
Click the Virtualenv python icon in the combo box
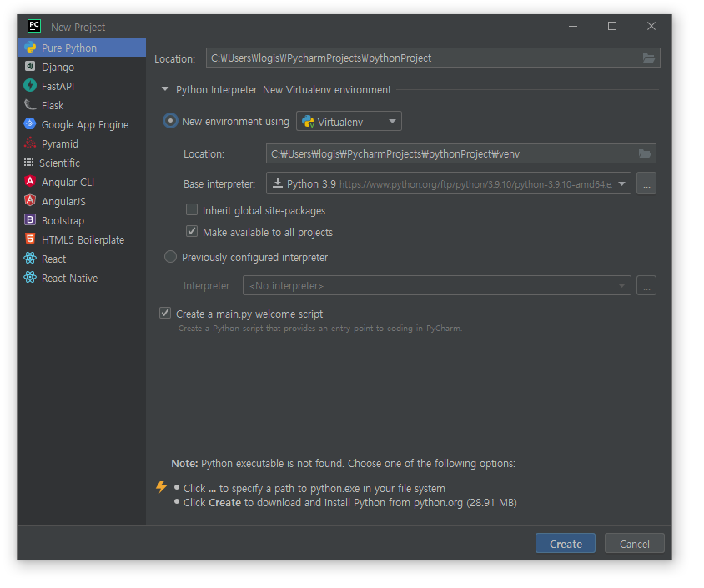click(308, 122)
